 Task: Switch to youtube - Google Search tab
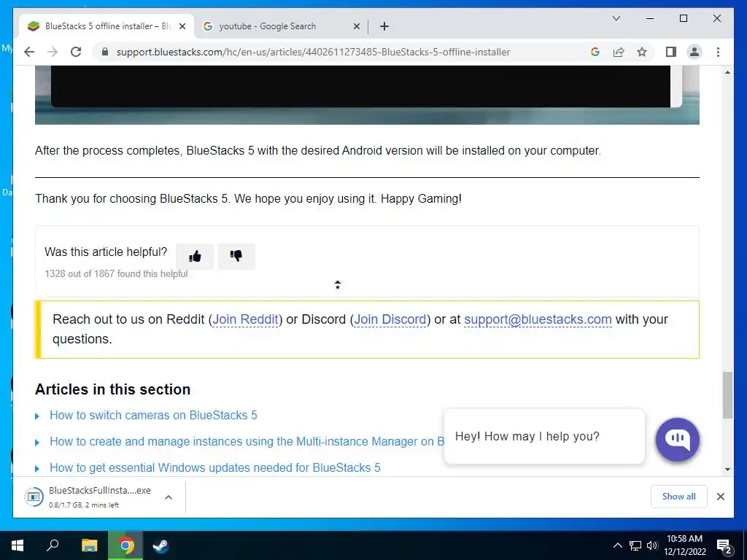(281, 26)
